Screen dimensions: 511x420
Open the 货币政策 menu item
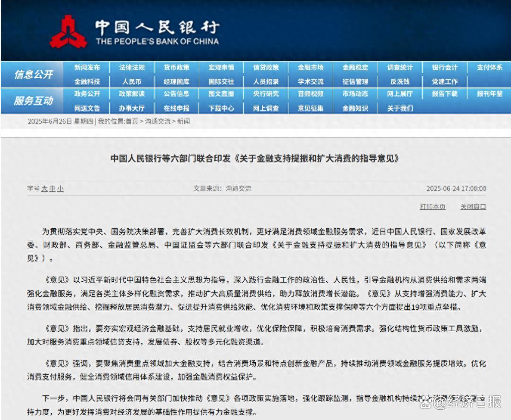(x=177, y=68)
